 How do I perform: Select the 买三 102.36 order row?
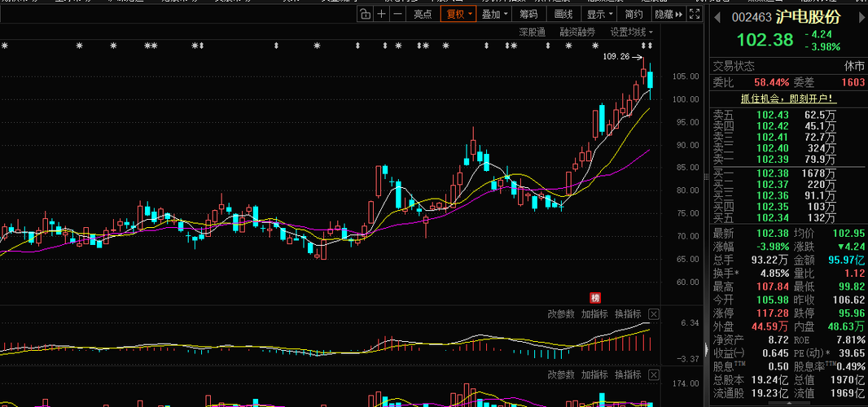[788, 195]
